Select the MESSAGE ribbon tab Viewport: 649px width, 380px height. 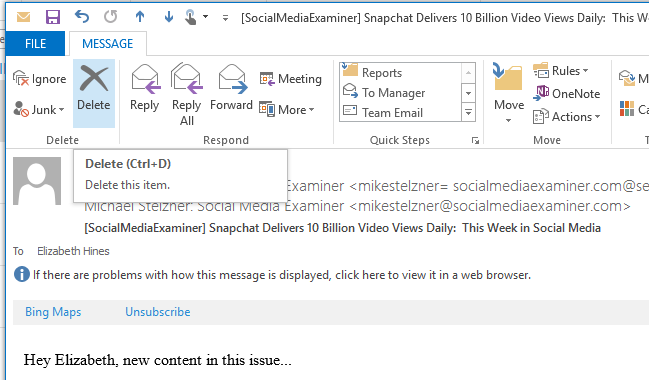108,43
